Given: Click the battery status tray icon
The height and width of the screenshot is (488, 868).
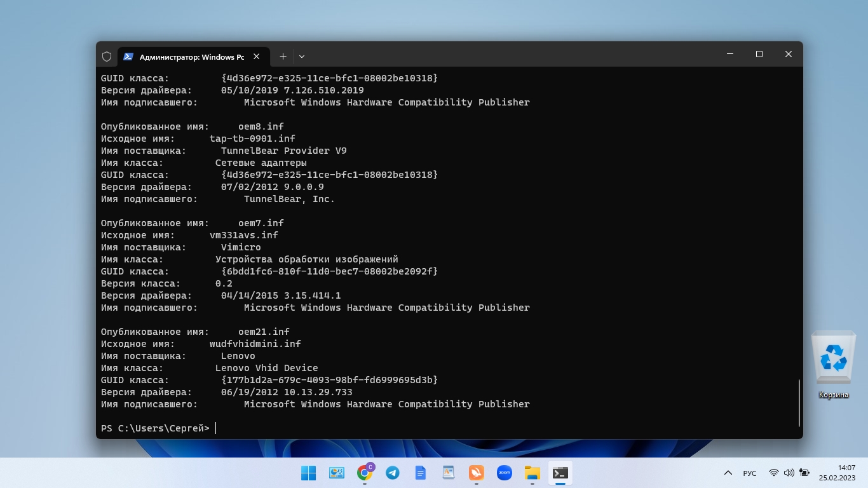Looking at the screenshot, I should coord(804,473).
